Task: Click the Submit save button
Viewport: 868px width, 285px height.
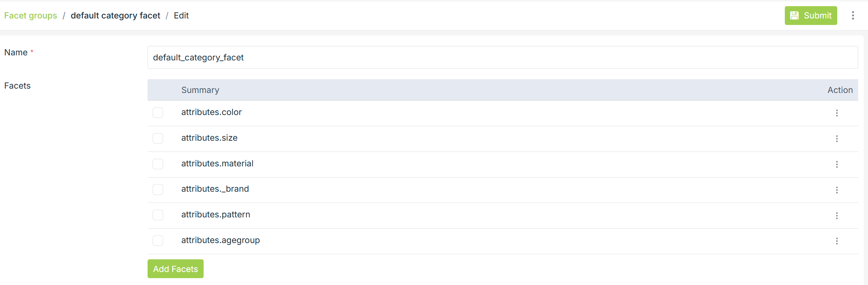Action: 810,16
